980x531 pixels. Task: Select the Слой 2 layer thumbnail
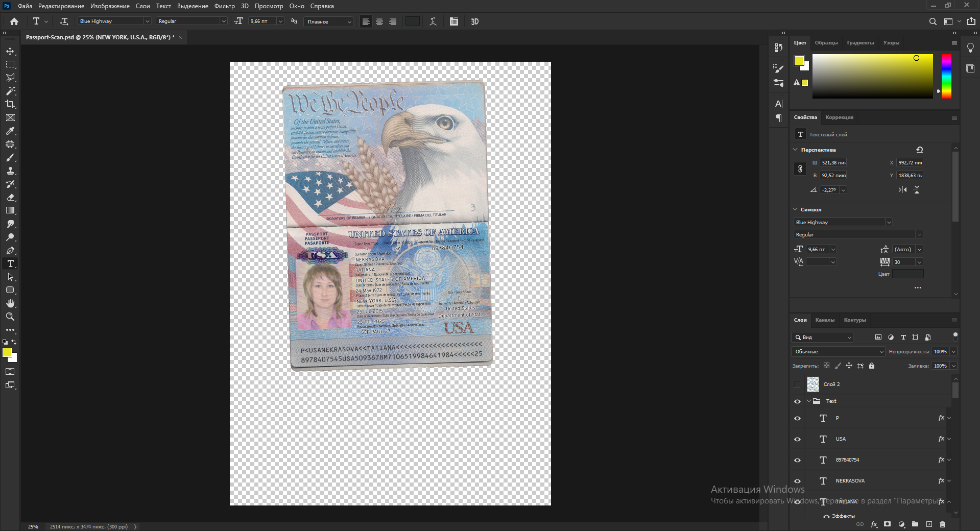point(813,384)
